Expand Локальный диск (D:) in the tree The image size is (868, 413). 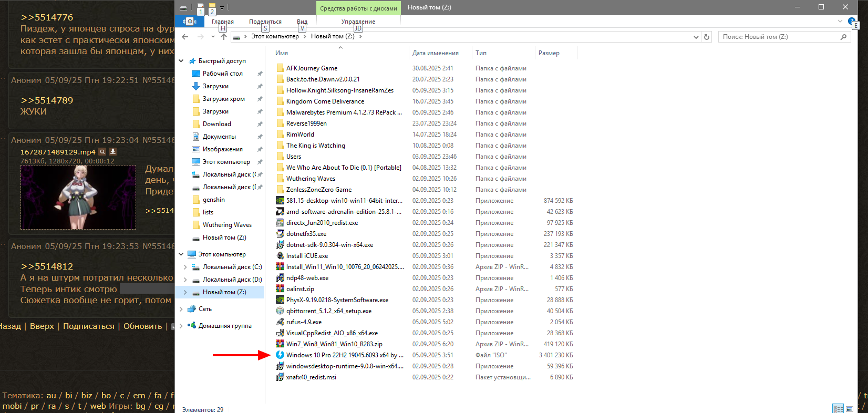[185, 280]
